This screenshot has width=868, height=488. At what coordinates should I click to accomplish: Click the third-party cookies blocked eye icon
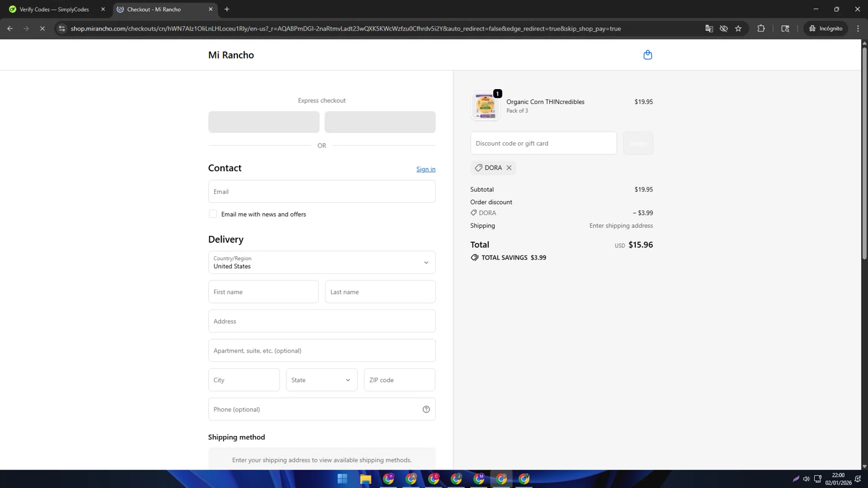(x=723, y=28)
